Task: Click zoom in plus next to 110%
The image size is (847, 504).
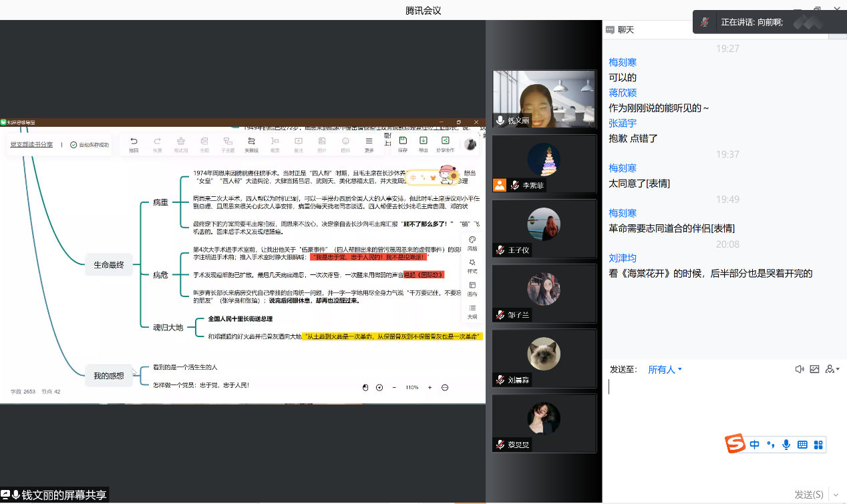Action: pyautogui.click(x=430, y=387)
